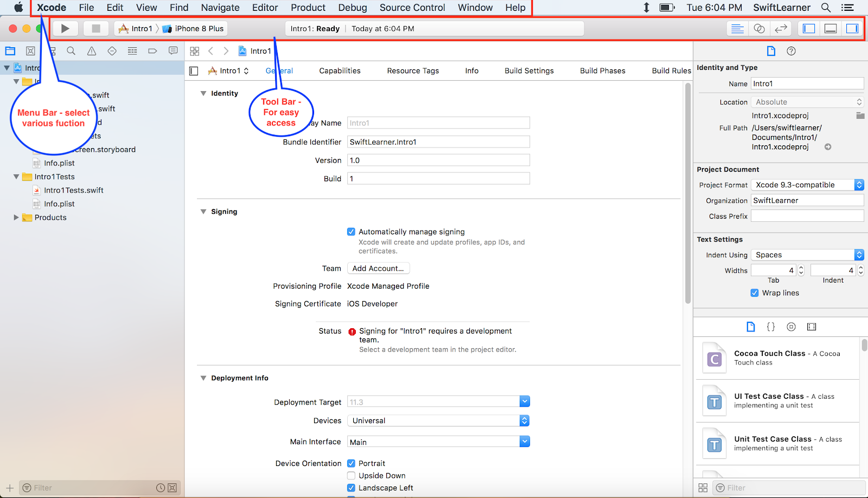Image resolution: width=868 pixels, height=498 pixels.
Task: Collapse the Deployment Info section
Action: [203, 378]
